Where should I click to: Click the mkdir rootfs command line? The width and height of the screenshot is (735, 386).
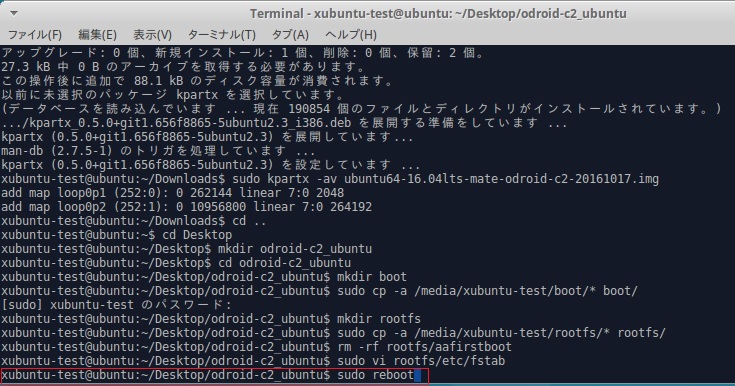(x=211, y=319)
